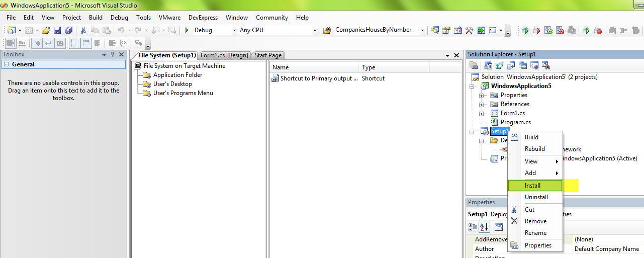
Task: Click the Type column header
Action: click(x=394, y=67)
